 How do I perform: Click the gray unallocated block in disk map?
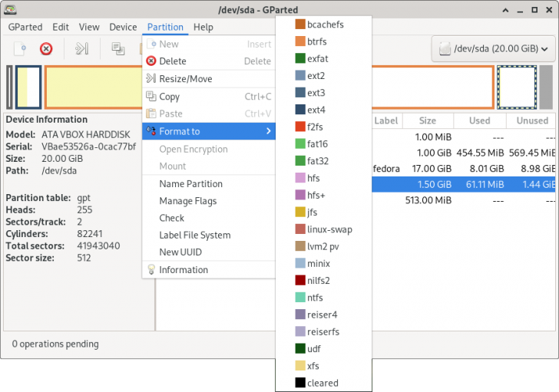[546, 87]
